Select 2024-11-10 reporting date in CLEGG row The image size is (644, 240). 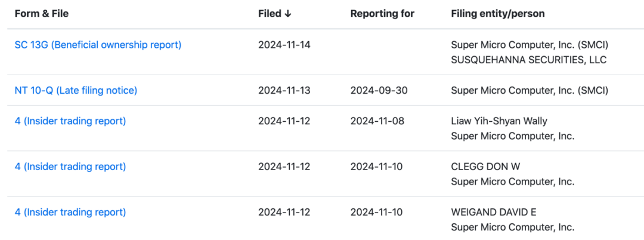click(x=377, y=167)
